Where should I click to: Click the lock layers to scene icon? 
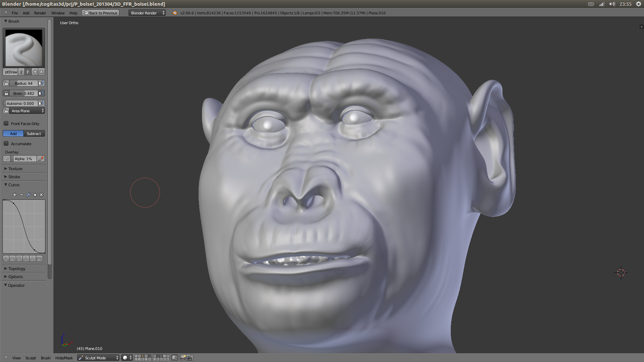[175, 358]
